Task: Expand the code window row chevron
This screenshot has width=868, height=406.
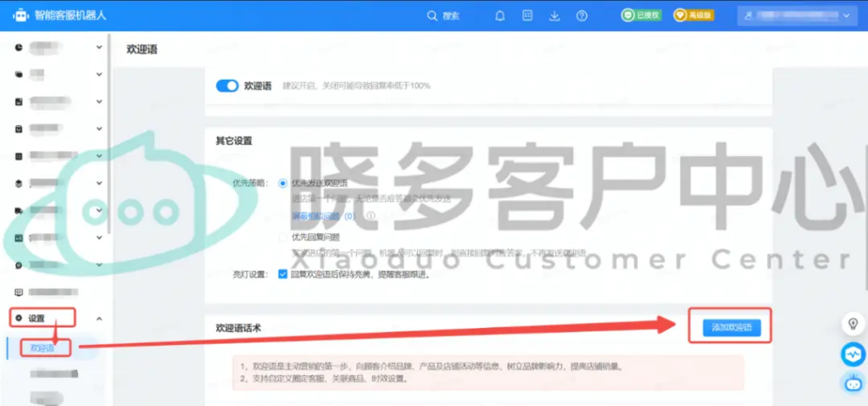Action: tap(99, 237)
